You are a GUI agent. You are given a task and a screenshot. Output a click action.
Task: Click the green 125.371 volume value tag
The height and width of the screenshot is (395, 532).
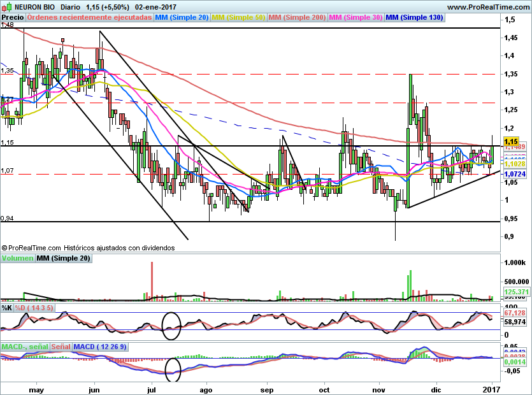pos(517,292)
